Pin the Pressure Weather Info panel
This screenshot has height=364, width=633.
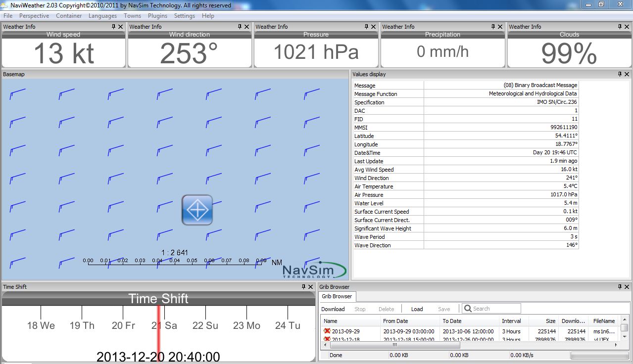(366, 27)
